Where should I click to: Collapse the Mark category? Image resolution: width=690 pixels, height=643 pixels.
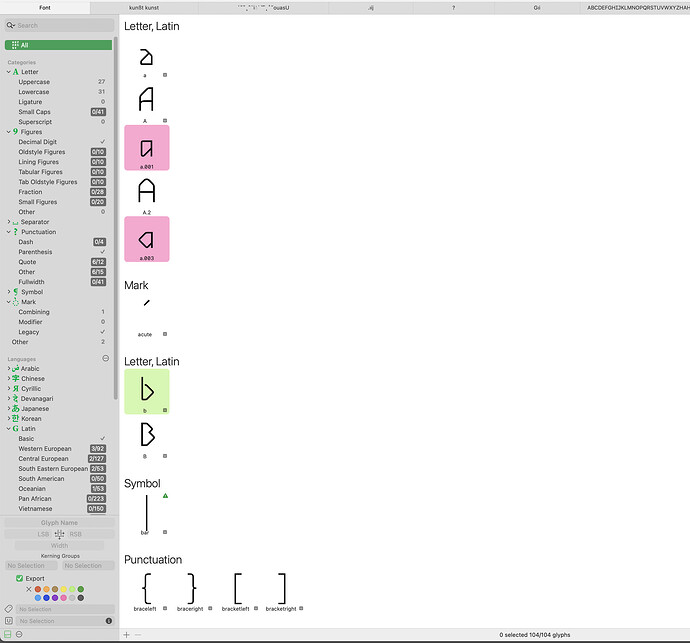(x=8, y=302)
